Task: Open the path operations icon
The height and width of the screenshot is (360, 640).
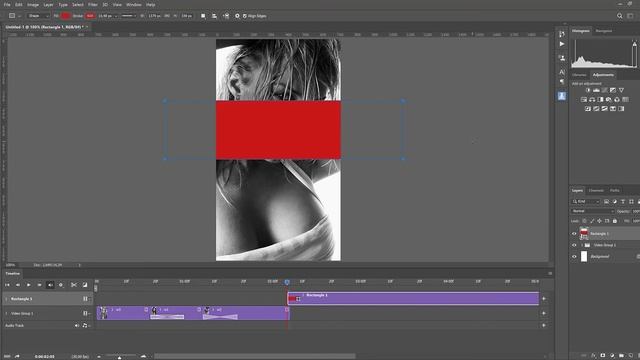Action: tap(203, 16)
